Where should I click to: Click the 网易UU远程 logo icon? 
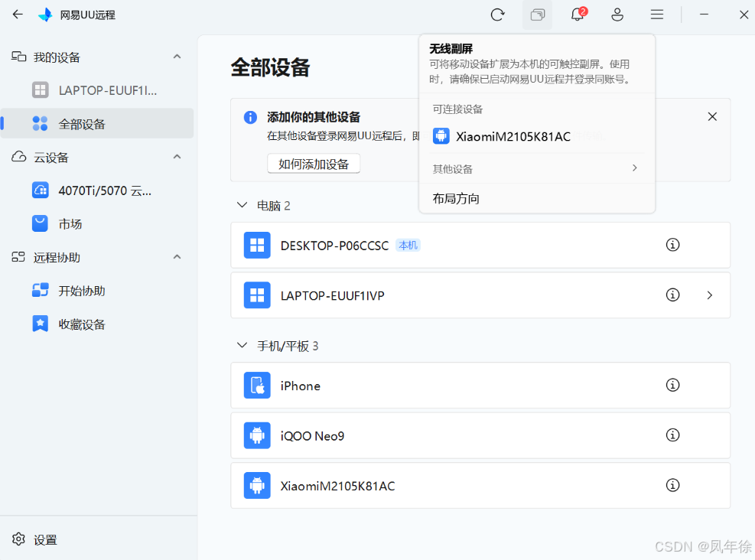[45, 15]
